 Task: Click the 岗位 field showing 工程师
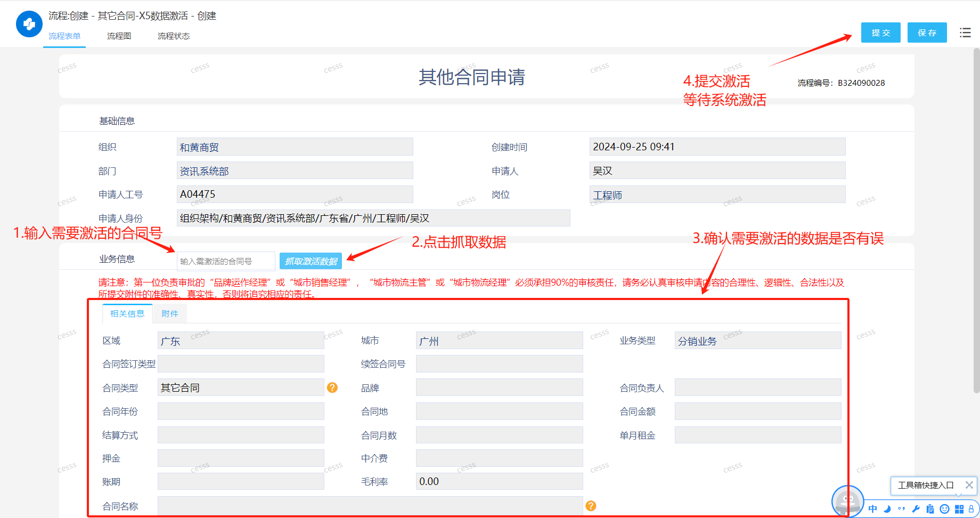point(717,194)
